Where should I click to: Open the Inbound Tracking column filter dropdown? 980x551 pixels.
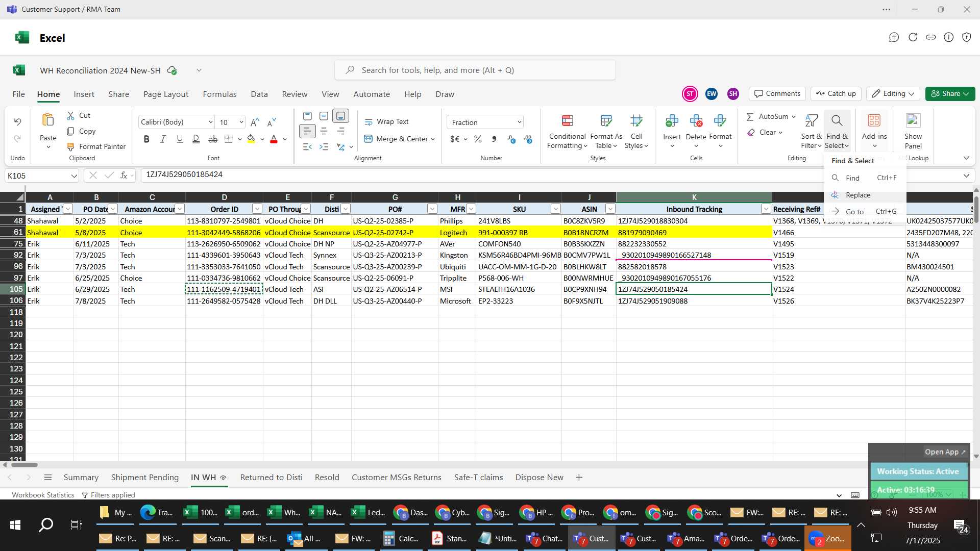pyautogui.click(x=766, y=209)
